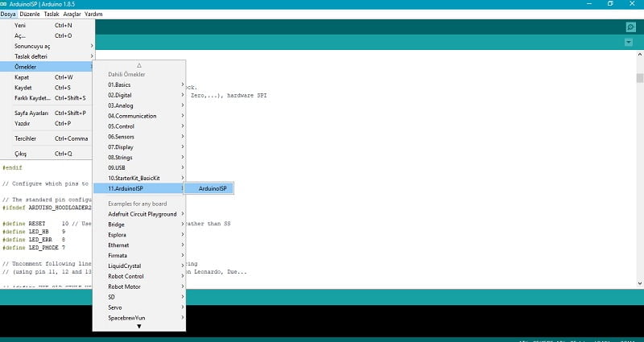
Task: Restore down the Arduino window
Action: 610,4
